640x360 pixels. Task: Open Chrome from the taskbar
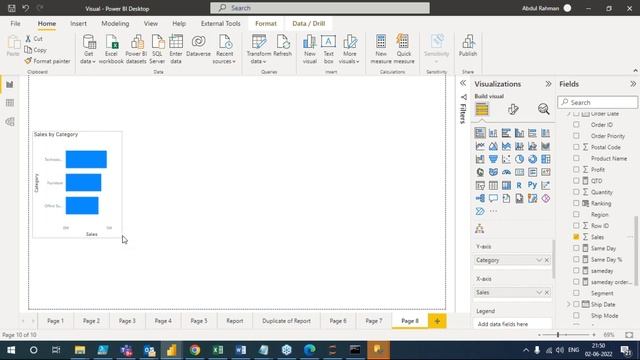[x=195, y=350]
